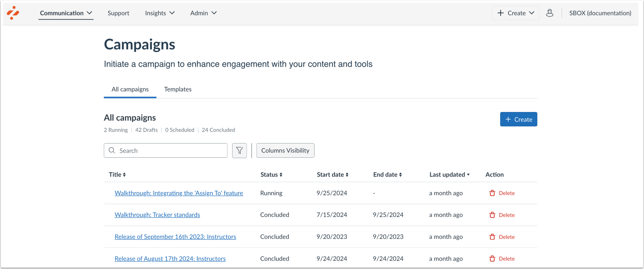Viewport: 644px width, 269px height.
Task: Open the Admin dropdown
Action: pyautogui.click(x=203, y=13)
